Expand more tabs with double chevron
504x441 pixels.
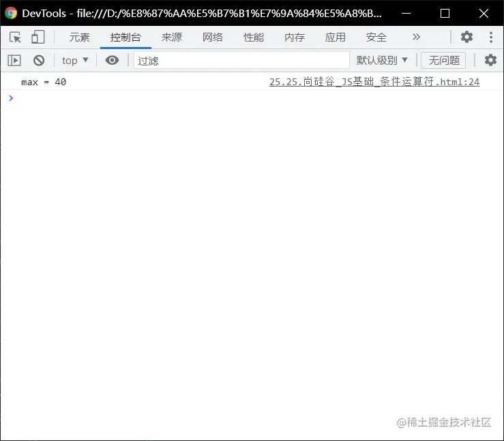click(416, 37)
